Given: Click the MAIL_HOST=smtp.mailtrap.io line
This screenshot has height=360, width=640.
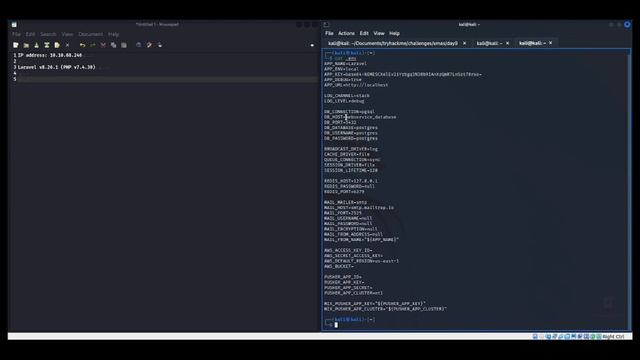Looking at the screenshot, I should (359, 208).
